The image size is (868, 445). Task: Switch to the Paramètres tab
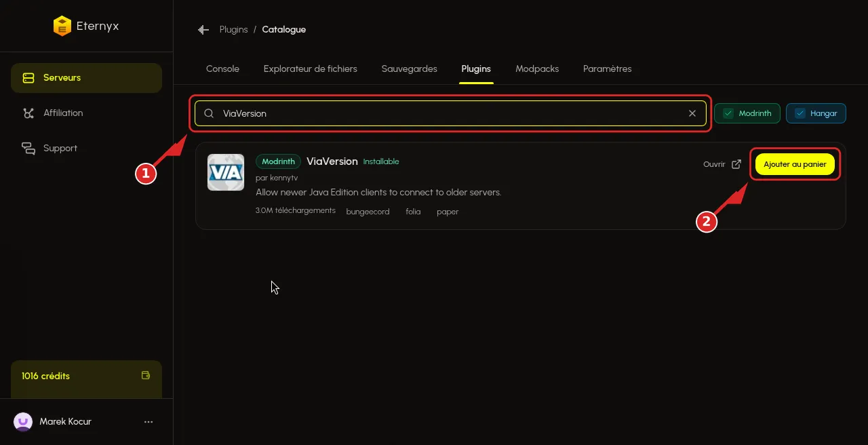607,69
